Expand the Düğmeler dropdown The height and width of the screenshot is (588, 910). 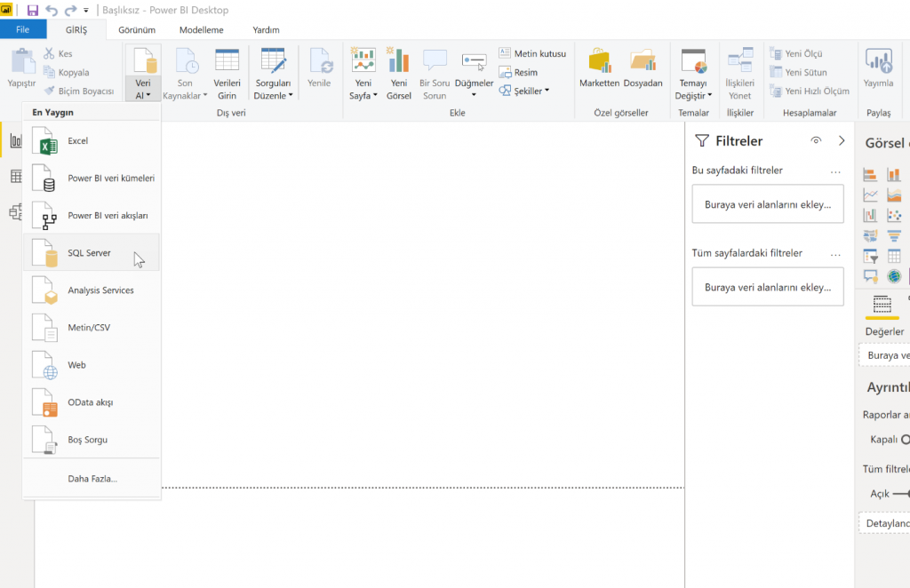pyautogui.click(x=475, y=95)
